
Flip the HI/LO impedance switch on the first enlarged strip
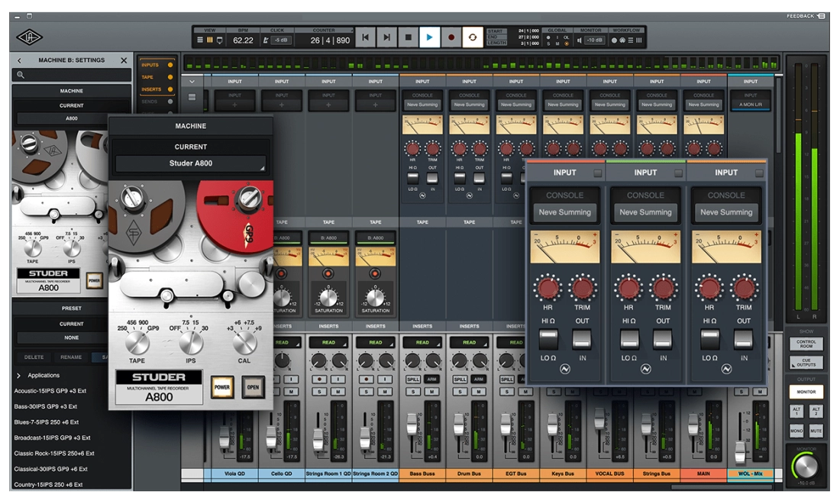[548, 339]
